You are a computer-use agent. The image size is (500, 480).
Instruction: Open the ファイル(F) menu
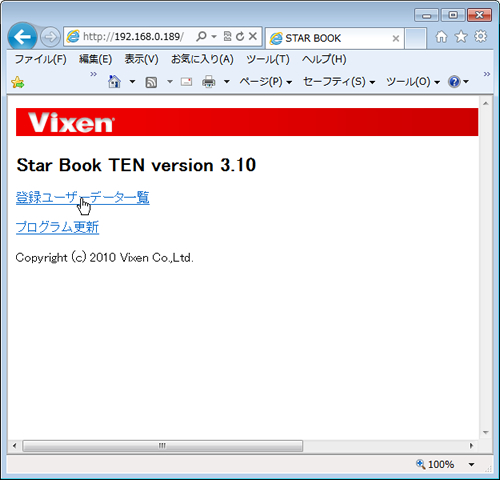(41, 59)
